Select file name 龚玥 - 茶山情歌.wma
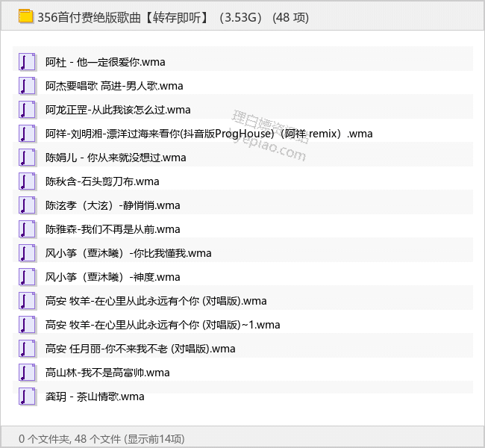The image size is (485, 448). click(95, 396)
